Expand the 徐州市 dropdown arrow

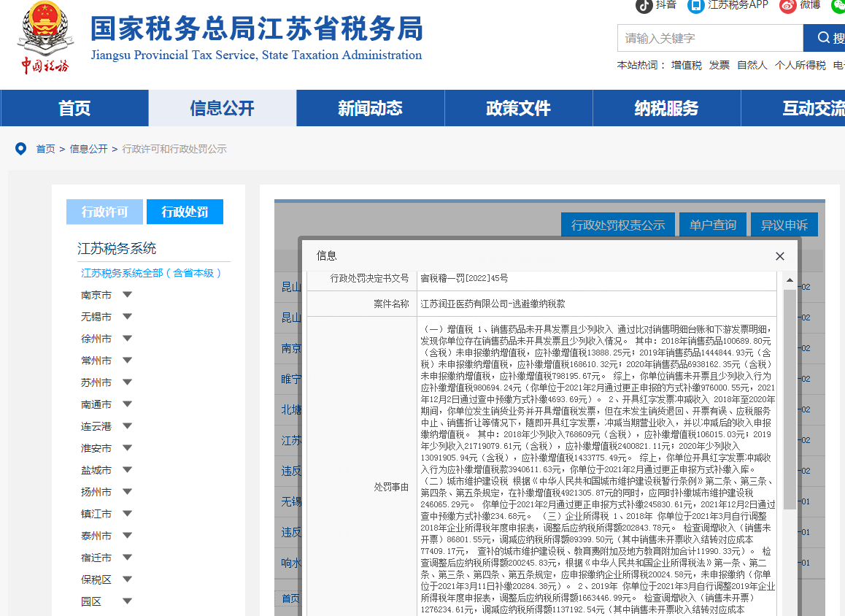[x=127, y=339]
